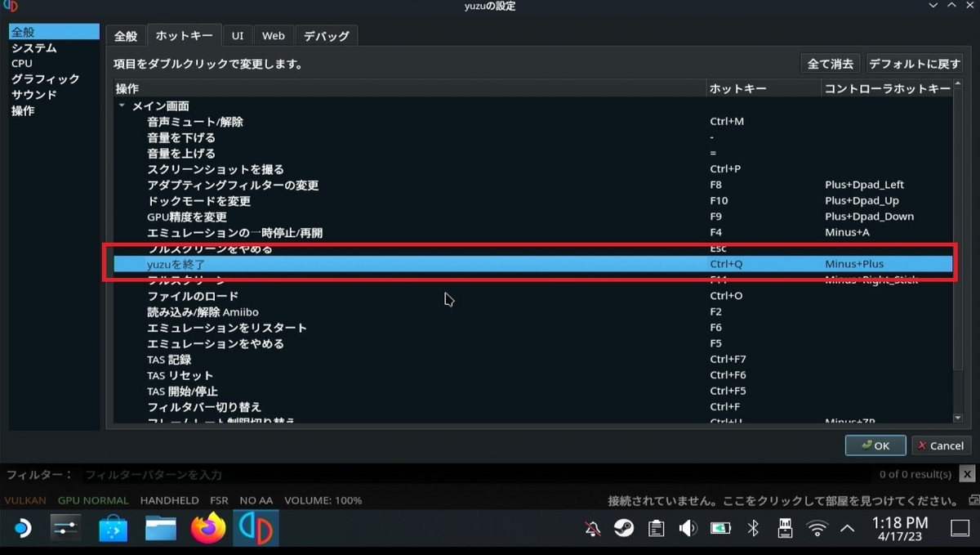
Task: Select the GPU精度を変更 row
Action: (x=532, y=217)
